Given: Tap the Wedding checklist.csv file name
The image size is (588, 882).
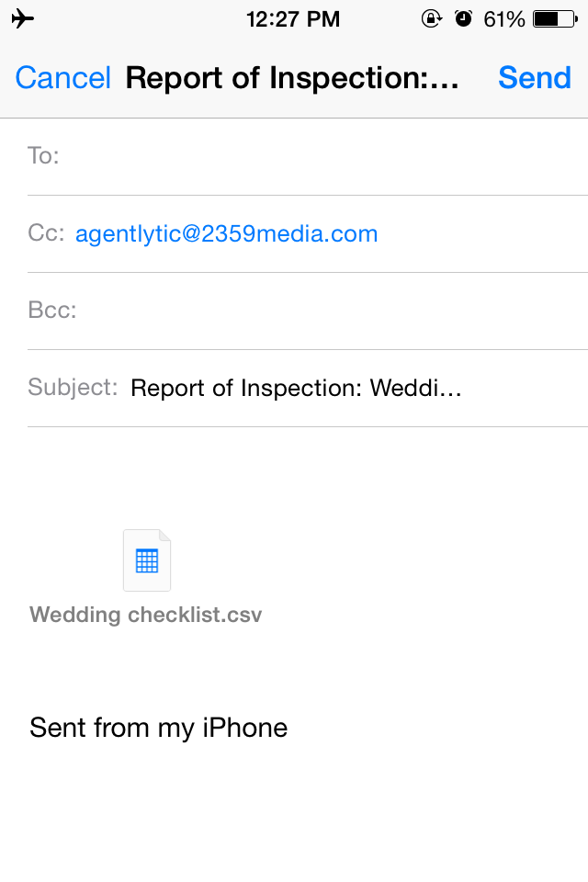Looking at the screenshot, I should pos(146,615).
